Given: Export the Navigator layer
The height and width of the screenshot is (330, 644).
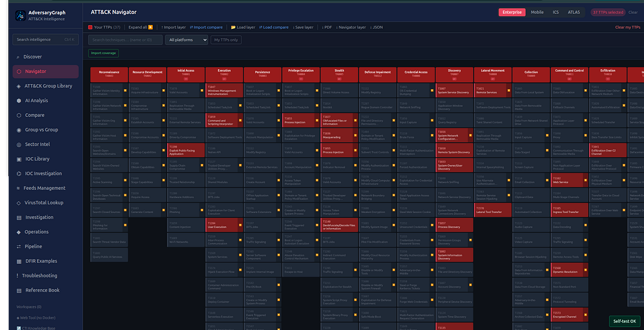Looking at the screenshot, I should tap(351, 28).
